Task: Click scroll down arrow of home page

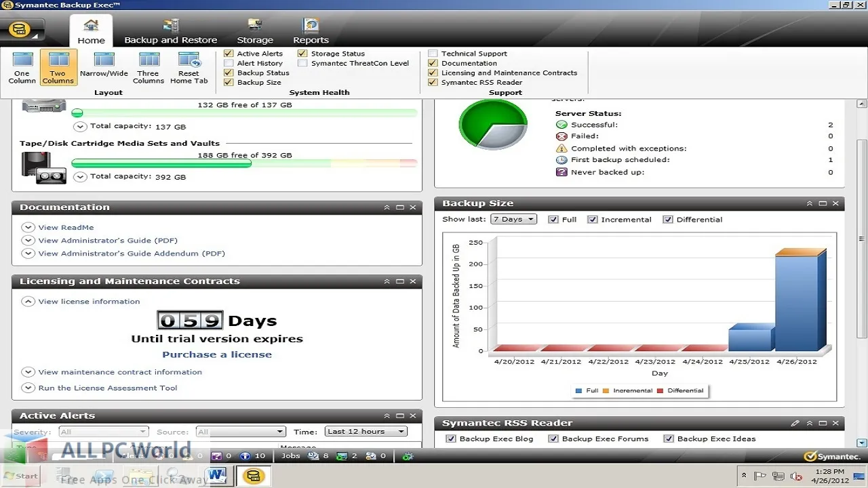Action: (862, 442)
